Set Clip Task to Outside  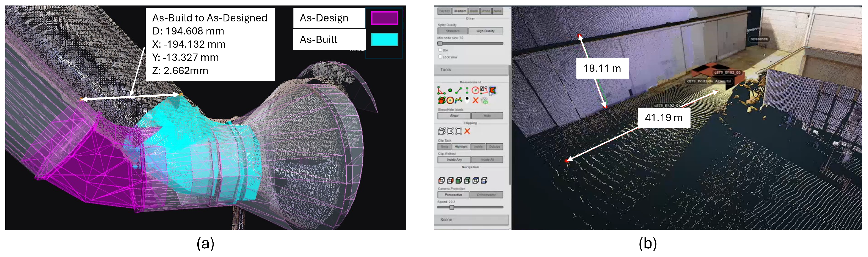[494, 147]
